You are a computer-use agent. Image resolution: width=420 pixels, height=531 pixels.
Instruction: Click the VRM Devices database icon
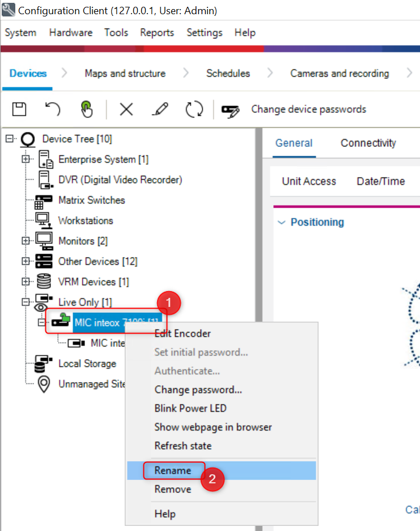(x=44, y=281)
